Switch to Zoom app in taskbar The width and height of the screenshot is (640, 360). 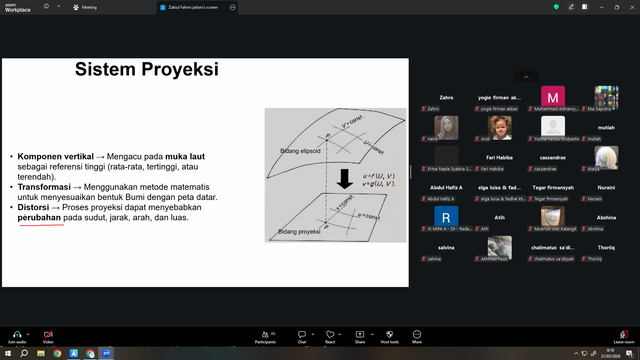[107, 353]
